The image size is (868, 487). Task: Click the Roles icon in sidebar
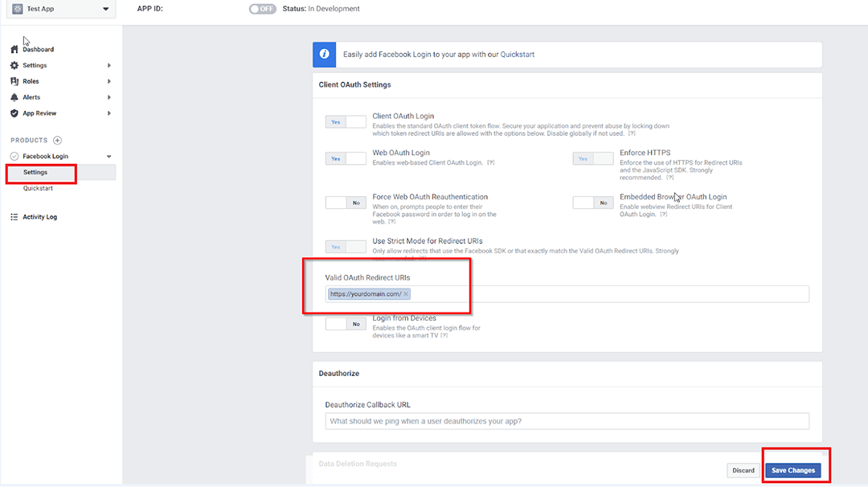pyautogui.click(x=14, y=81)
